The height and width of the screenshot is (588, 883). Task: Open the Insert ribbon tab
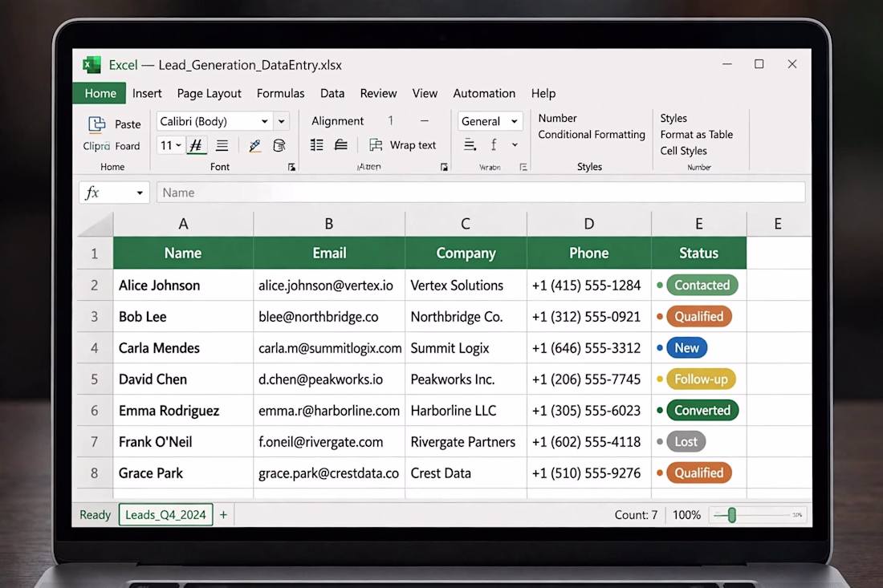(147, 93)
